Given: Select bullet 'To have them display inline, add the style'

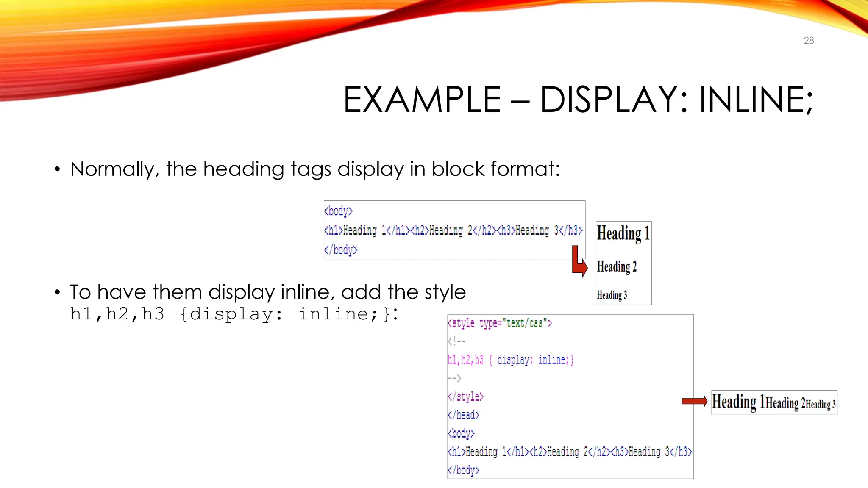Looking at the screenshot, I should [268, 292].
